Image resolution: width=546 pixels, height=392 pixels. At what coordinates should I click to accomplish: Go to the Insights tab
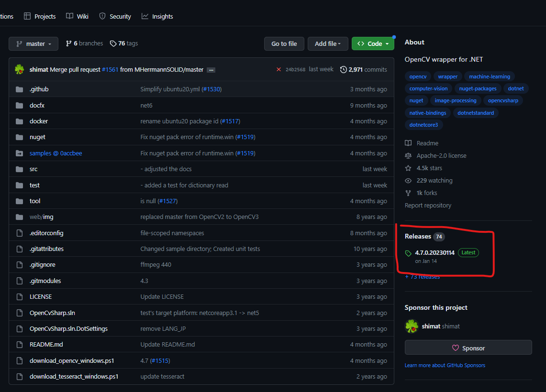[x=157, y=16]
